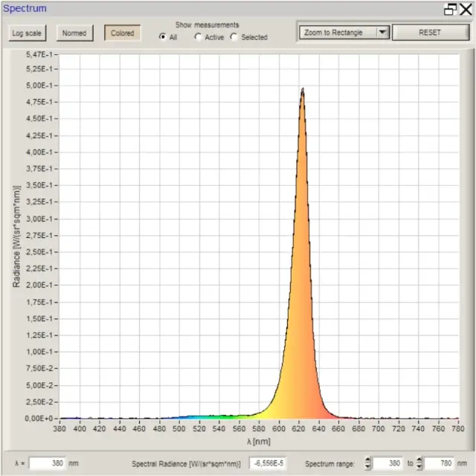
Task: Restore down the Spectrum window
Action: coord(450,9)
